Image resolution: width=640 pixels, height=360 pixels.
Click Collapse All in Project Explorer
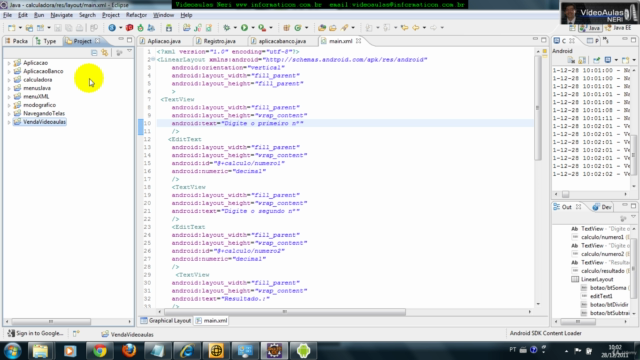click(x=94, y=53)
